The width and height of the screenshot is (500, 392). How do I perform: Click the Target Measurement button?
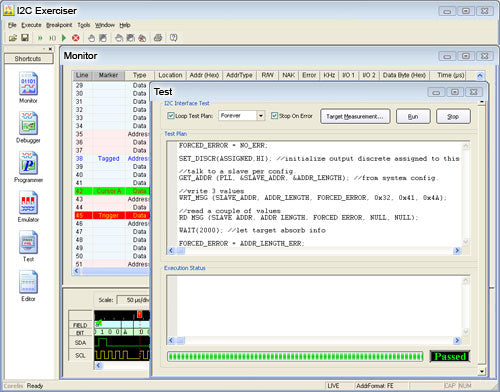[x=355, y=116]
